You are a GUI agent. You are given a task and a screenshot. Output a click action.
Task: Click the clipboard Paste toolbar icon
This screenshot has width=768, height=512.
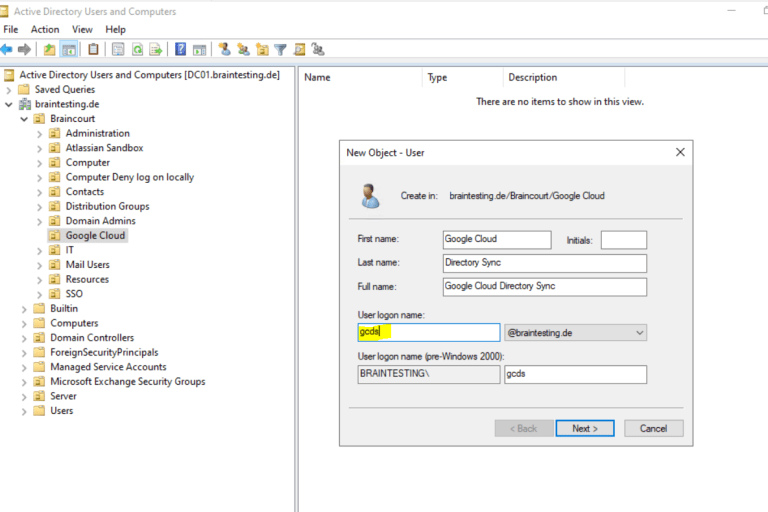(93, 49)
